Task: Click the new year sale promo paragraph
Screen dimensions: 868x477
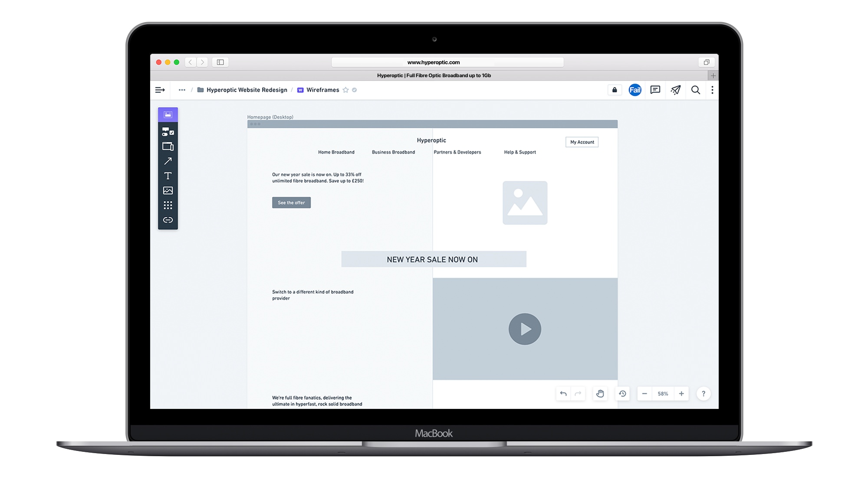Action: pos(318,178)
